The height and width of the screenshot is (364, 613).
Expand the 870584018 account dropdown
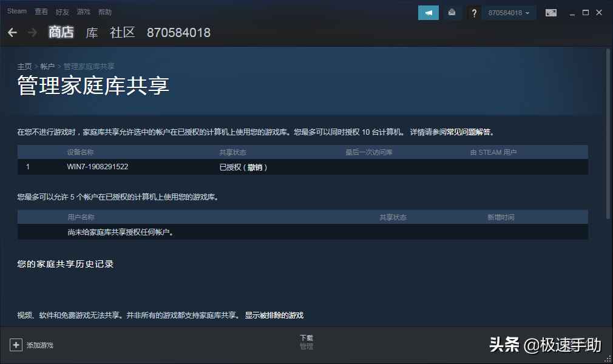509,13
